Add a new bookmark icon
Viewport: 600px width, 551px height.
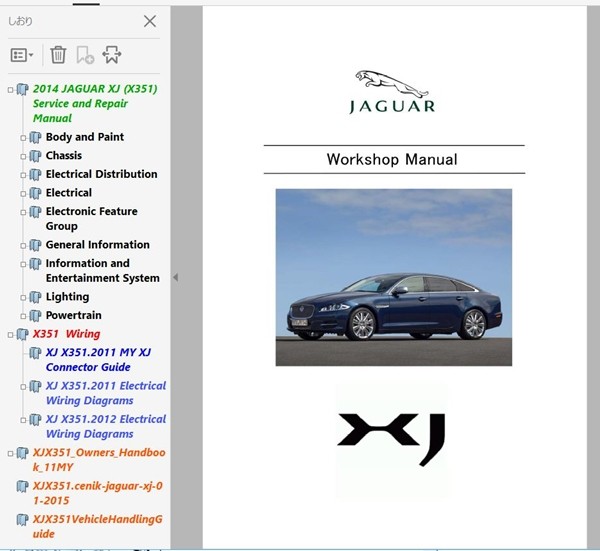click(x=85, y=55)
